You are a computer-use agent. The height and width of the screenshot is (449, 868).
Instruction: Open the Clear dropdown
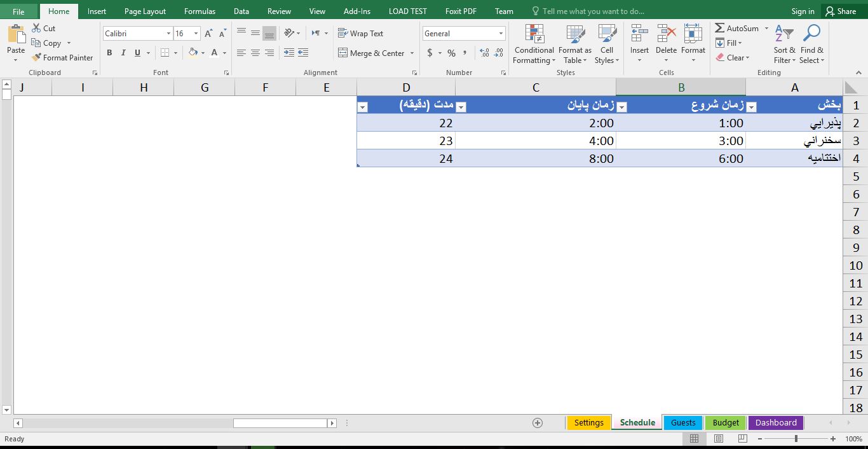pyautogui.click(x=733, y=57)
